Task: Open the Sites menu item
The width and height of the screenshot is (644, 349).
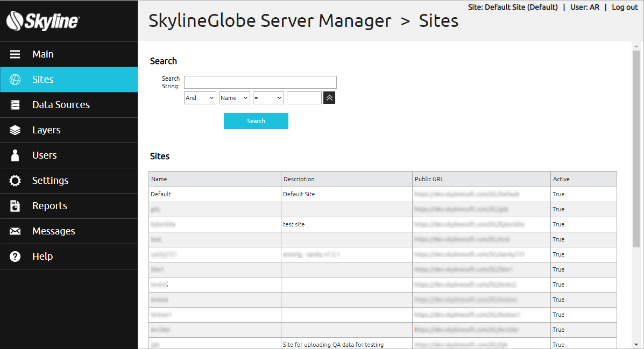Action: (x=69, y=80)
